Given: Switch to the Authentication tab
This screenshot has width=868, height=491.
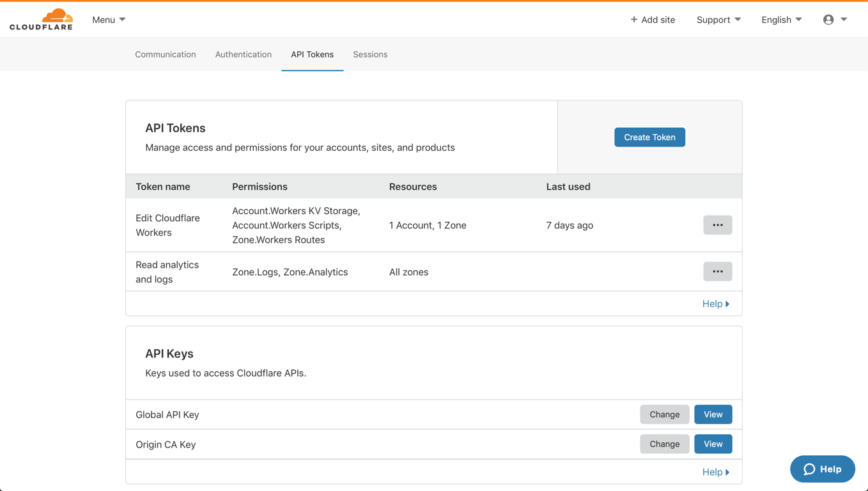Looking at the screenshot, I should click(x=244, y=54).
